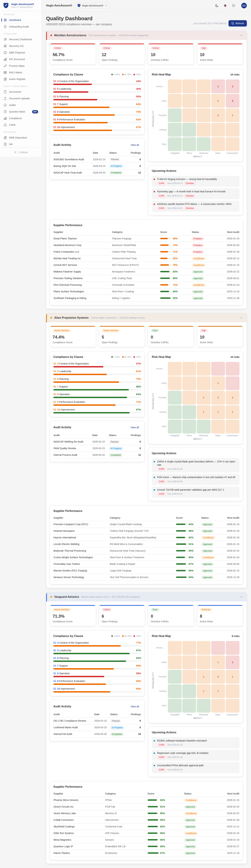Open CAPA in the sidebar menu
251x868 pixels.
21,125
